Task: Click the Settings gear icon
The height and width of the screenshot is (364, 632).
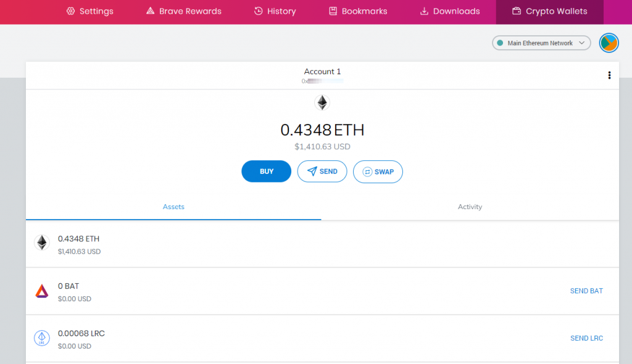Action: [70, 11]
